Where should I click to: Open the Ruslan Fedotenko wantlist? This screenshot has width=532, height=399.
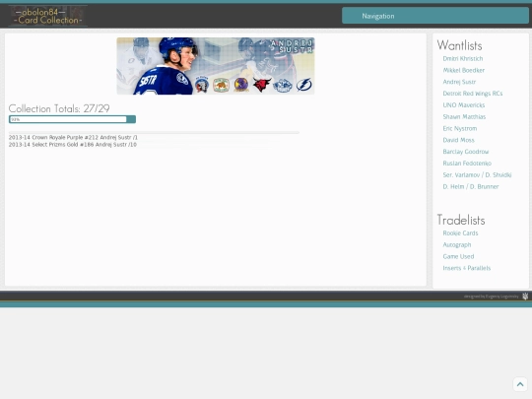467,164
